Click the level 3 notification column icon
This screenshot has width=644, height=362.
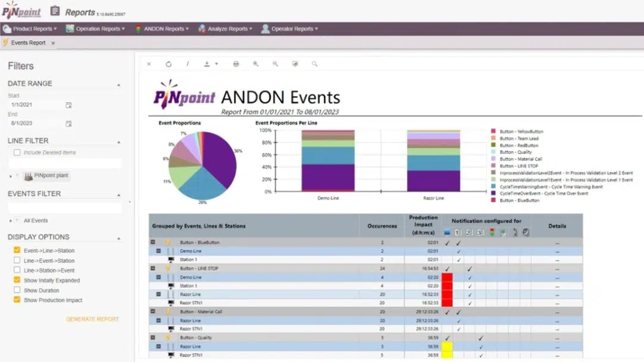480,233
